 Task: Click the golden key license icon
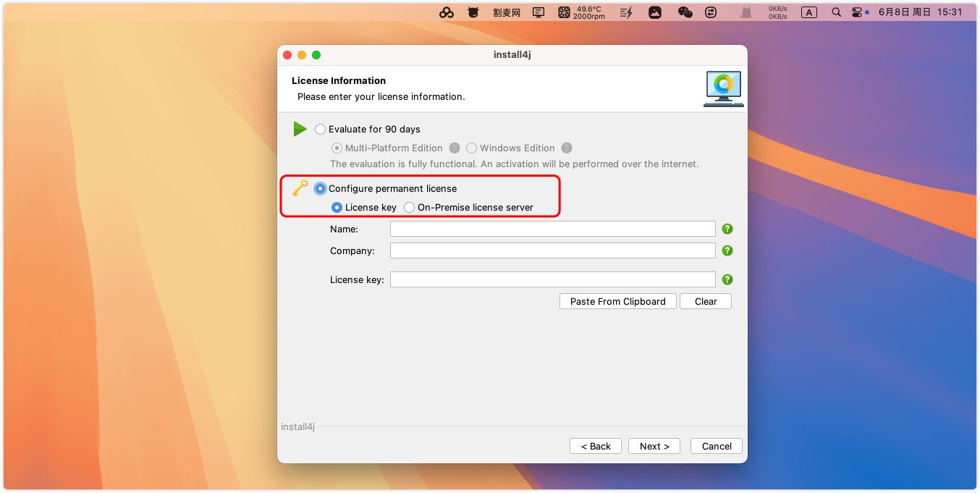click(x=300, y=188)
